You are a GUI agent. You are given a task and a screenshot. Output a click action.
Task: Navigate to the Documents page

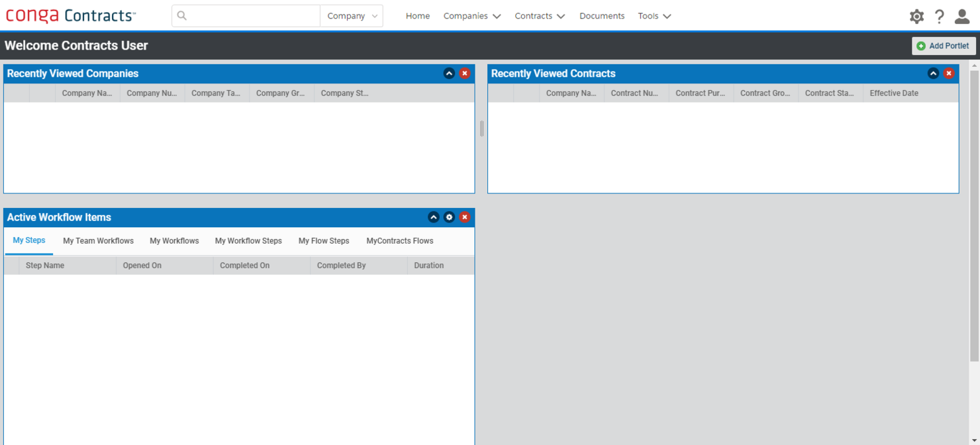601,16
